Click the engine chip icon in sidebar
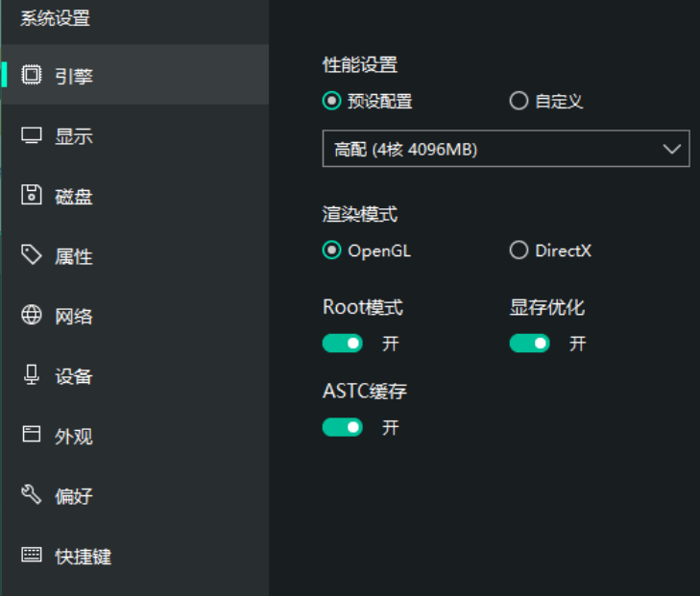The height and width of the screenshot is (596, 700). coord(32,75)
